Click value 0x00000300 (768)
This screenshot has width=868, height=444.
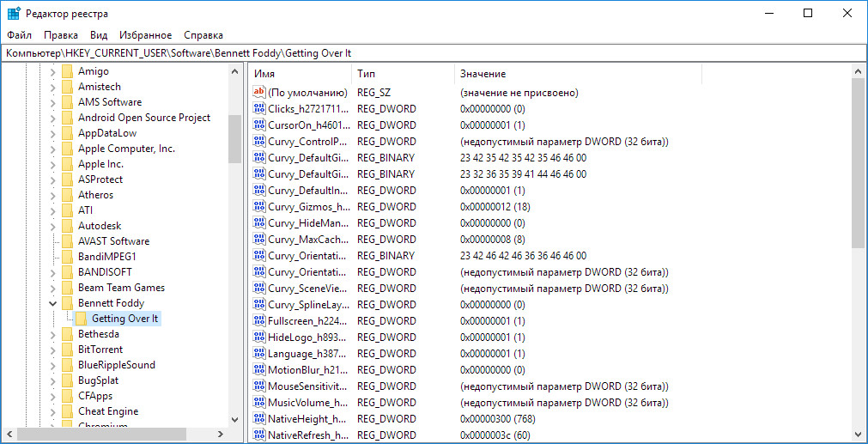pyautogui.click(x=498, y=418)
